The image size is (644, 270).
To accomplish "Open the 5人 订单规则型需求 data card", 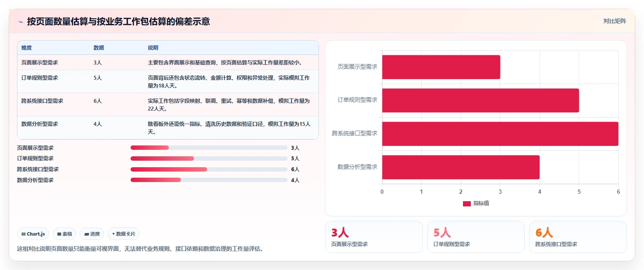I will click(476, 237).
